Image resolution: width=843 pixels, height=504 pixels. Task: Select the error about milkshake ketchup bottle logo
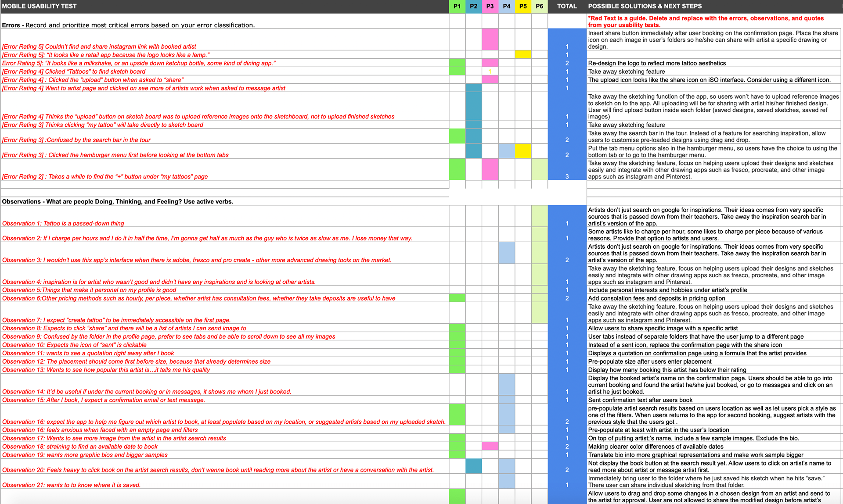coord(224,63)
